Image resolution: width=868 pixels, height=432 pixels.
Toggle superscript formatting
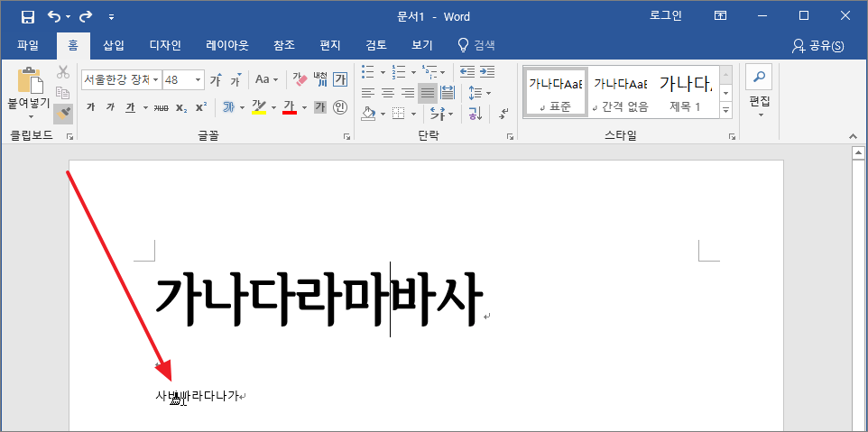click(x=201, y=107)
